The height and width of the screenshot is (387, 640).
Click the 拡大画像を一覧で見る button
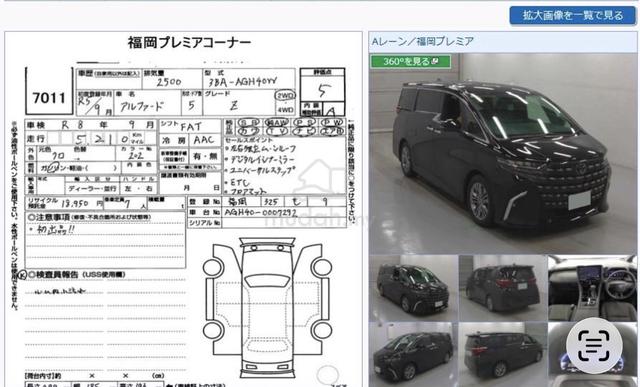[572, 16]
